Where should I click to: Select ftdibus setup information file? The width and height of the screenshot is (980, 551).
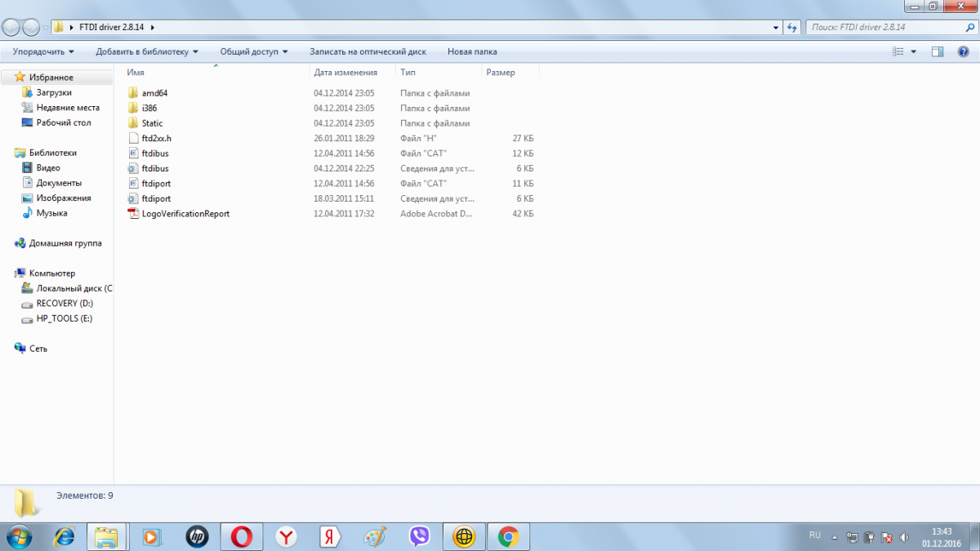(x=155, y=168)
